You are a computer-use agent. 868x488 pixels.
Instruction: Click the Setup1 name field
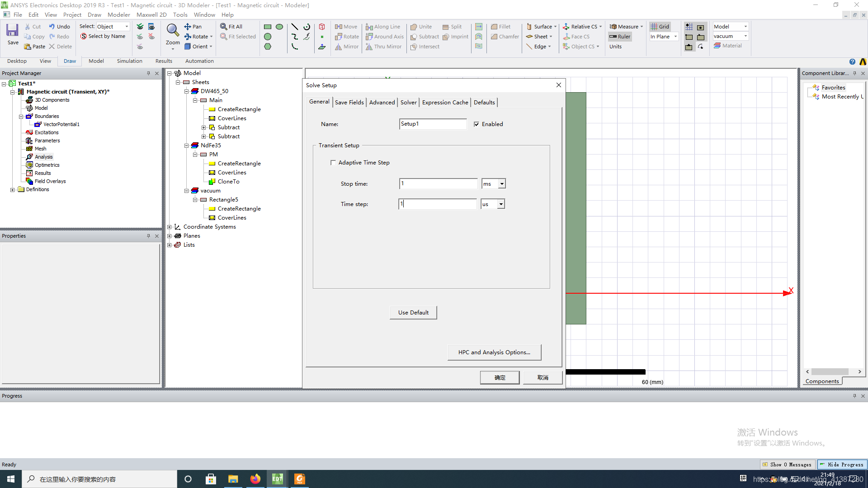click(433, 124)
